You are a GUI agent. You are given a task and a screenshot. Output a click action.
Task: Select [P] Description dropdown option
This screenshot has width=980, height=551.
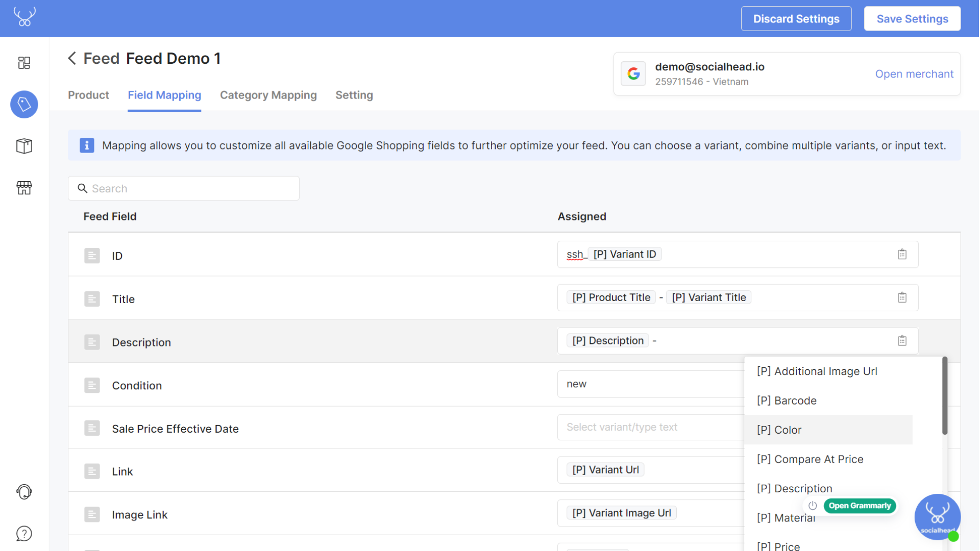pyautogui.click(x=828, y=488)
